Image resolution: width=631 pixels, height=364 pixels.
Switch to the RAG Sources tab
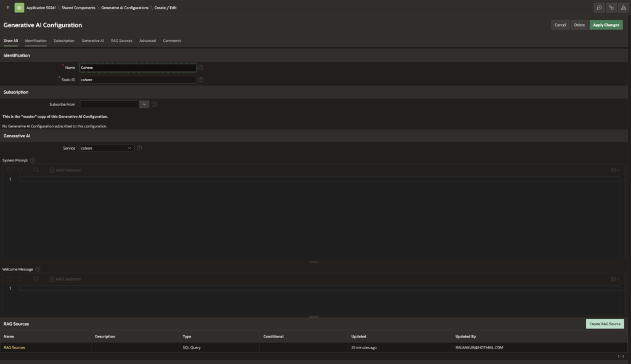tap(121, 41)
